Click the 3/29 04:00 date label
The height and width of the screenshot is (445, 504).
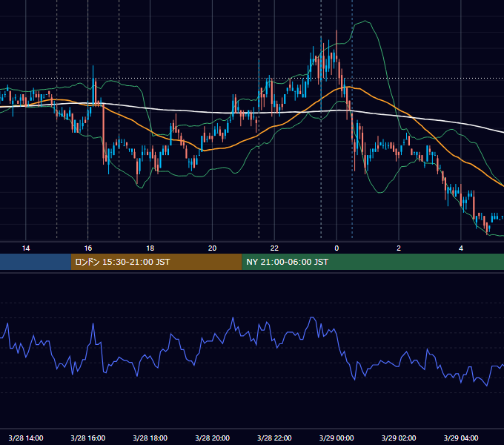click(x=461, y=438)
